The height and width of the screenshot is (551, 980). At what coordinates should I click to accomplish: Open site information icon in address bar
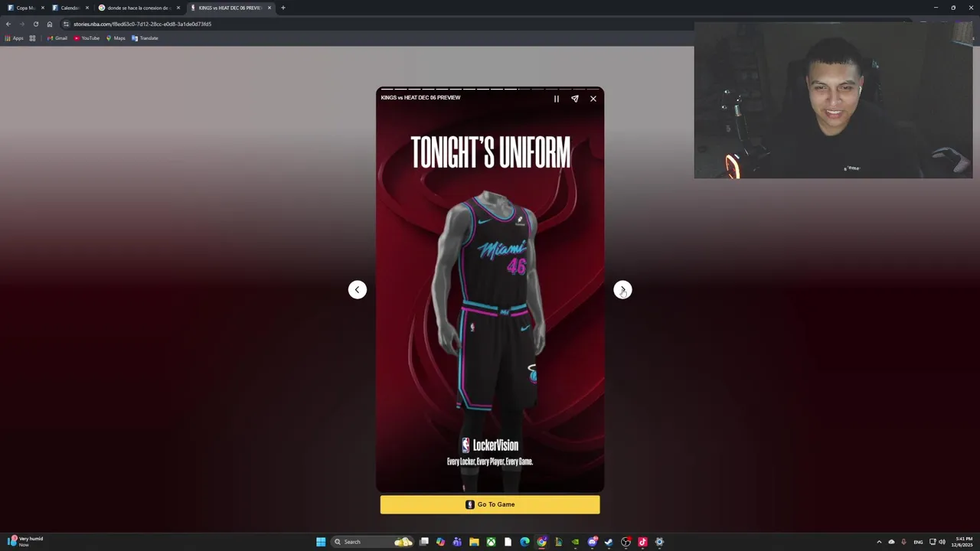[66, 24]
